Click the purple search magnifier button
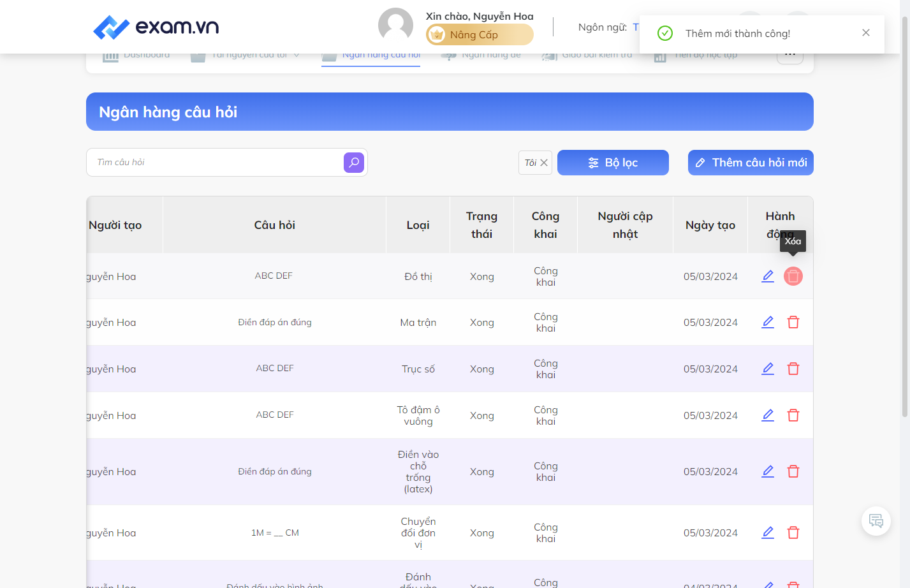 pyautogui.click(x=354, y=163)
